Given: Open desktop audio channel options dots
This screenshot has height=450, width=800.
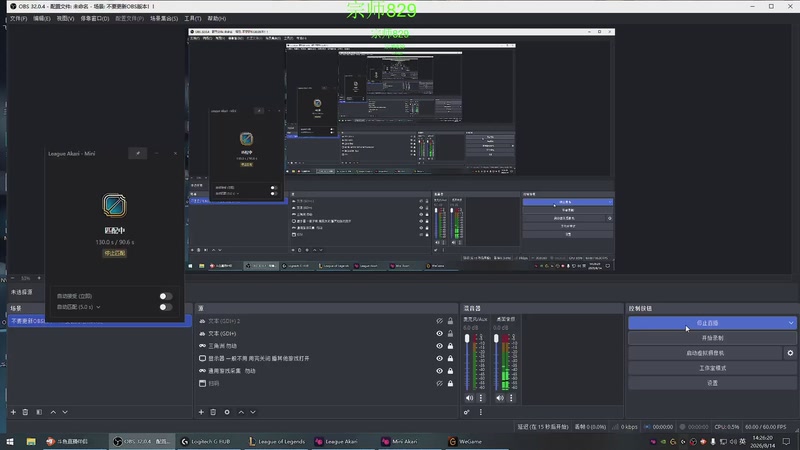Looking at the screenshot, I should [x=511, y=398].
